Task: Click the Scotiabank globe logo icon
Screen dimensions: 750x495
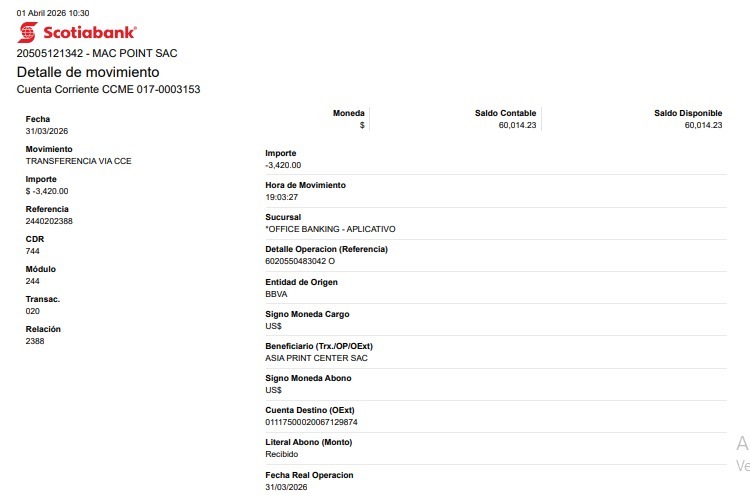Action: 28,32
